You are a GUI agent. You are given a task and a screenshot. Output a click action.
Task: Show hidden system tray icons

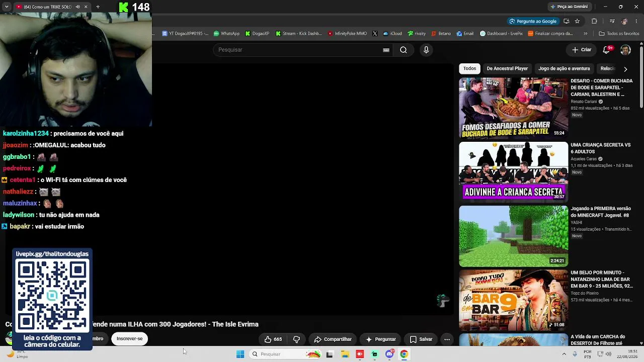[x=564, y=354]
